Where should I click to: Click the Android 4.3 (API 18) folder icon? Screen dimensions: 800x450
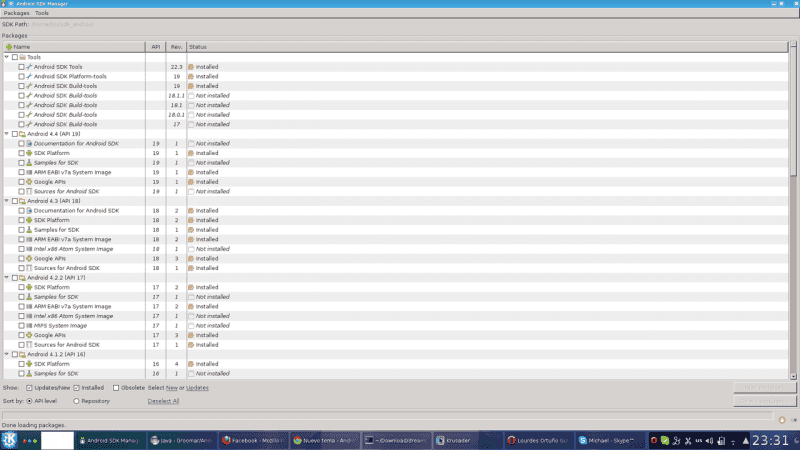22,201
